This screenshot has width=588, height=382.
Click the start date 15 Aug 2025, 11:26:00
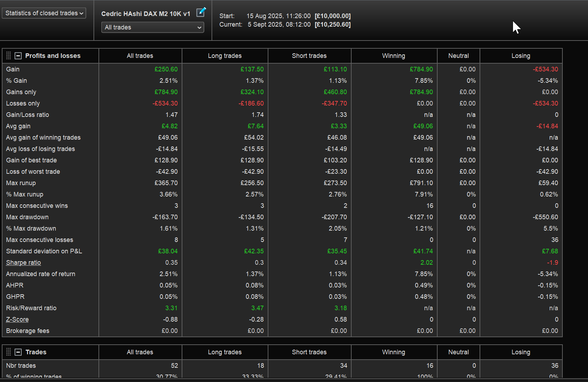coord(279,16)
